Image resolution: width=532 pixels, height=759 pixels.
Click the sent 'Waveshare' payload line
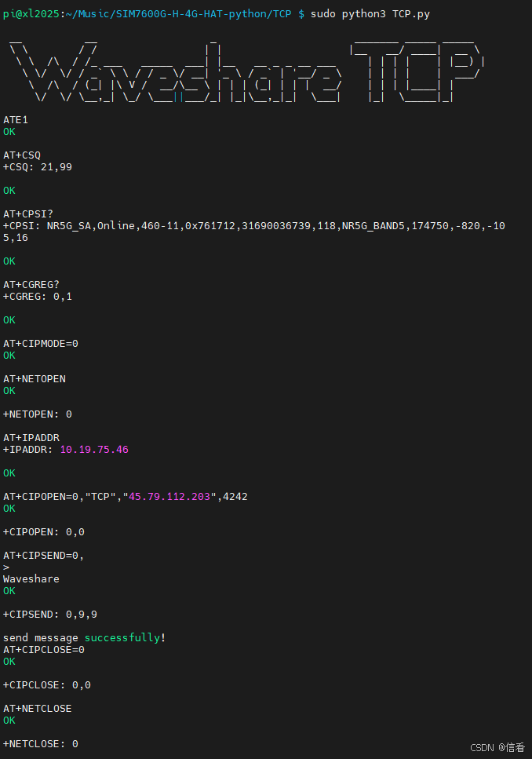point(31,579)
